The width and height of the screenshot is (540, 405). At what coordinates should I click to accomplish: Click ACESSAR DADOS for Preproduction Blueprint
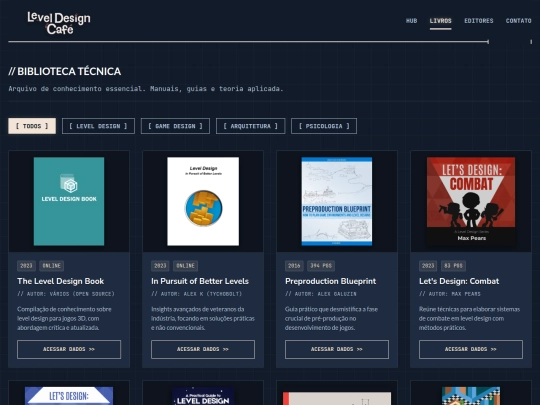337,349
